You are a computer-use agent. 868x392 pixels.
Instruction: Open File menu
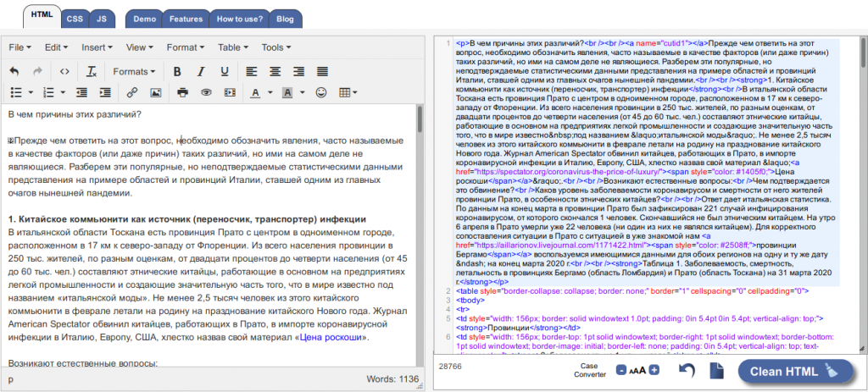[x=20, y=47]
